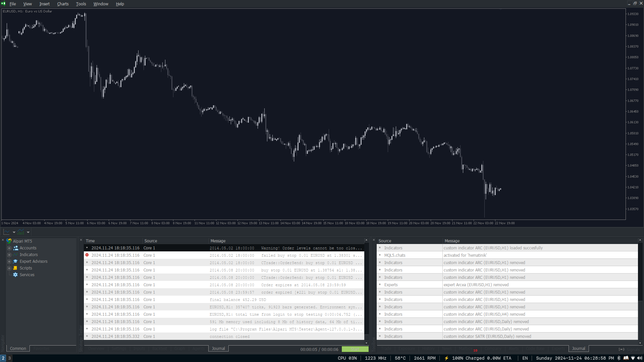Click the Wi-Fi icon in system tray
The height and width of the screenshot is (362, 644).
(633, 358)
